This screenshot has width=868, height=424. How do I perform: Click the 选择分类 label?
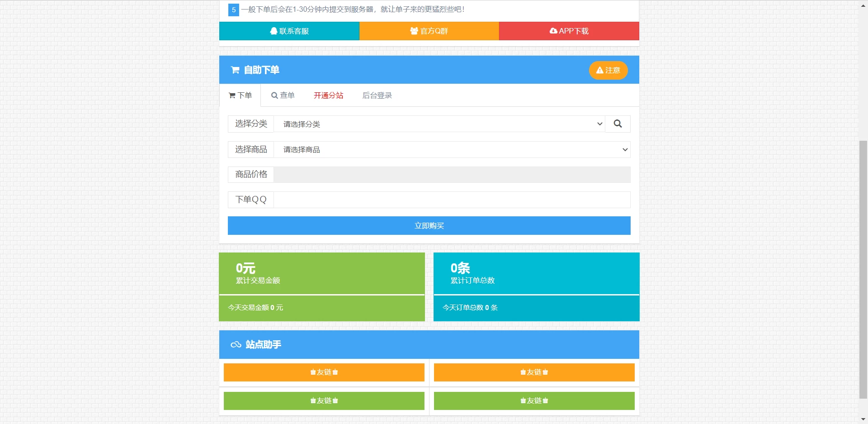[251, 124]
